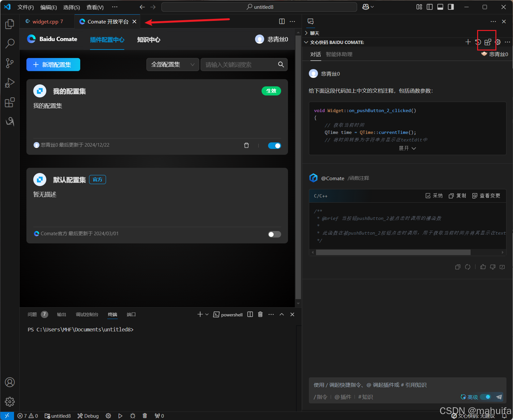Image resolution: width=513 pixels, height=420 pixels.
Task: Open the Run and Debug view
Action: tap(10, 83)
